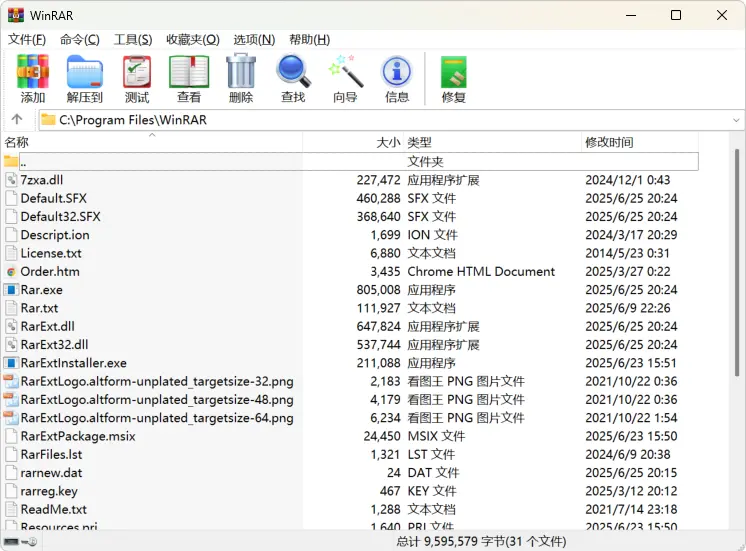Click the targetsize-48.png image icon
The image size is (746, 551).
[x=11, y=400]
